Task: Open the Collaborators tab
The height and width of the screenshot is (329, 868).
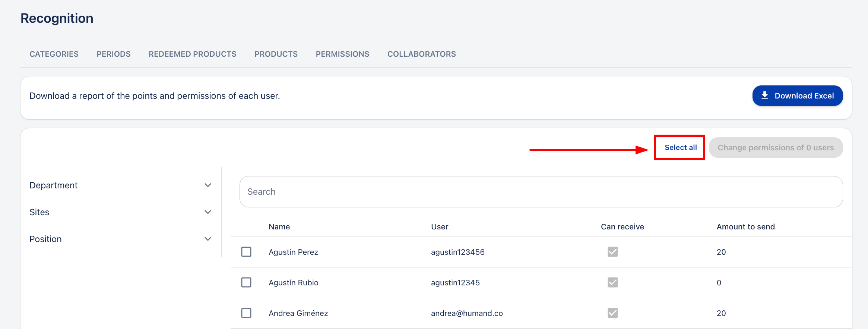Action: (x=421, y=54)
